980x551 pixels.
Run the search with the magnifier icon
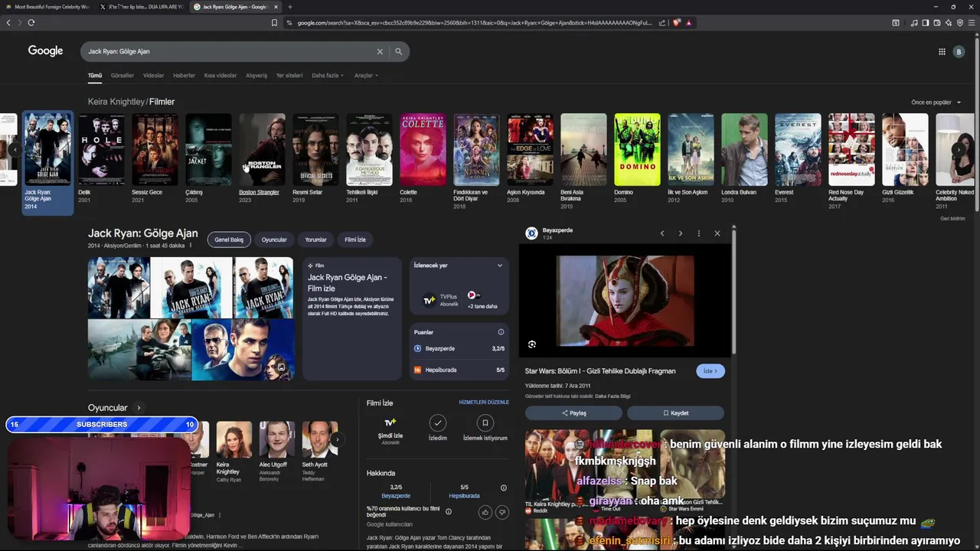coord(398,51)
